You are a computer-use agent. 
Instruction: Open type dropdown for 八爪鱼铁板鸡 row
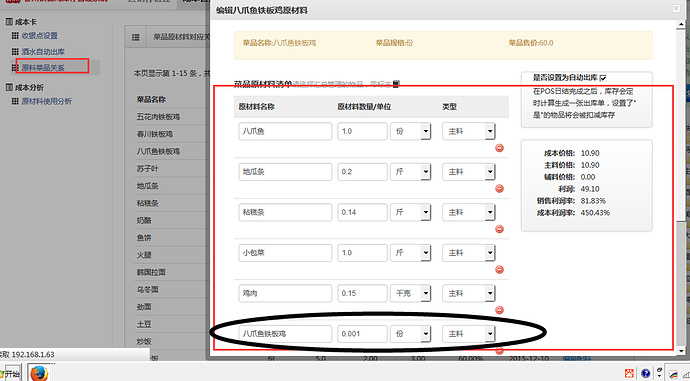pos(490,333)
